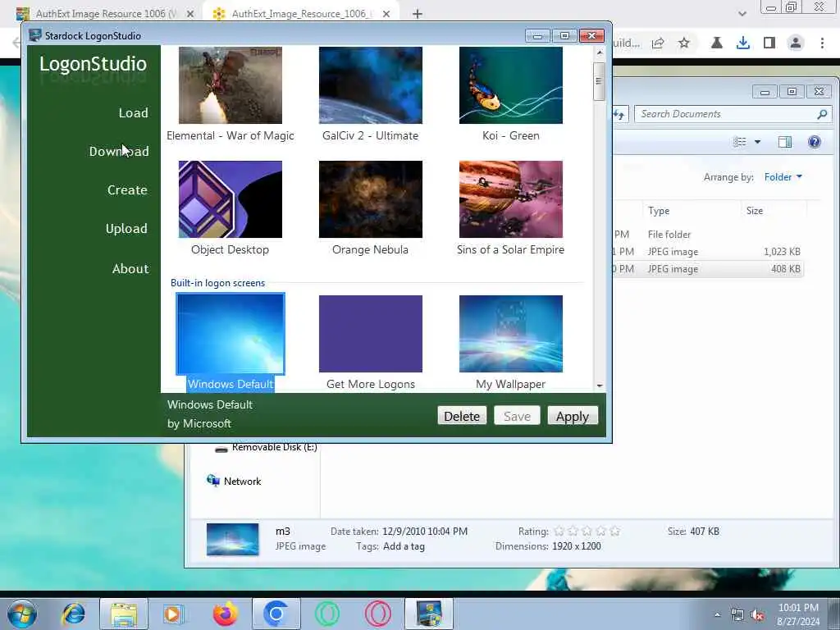Select Orange Nebula logon thumbnail
Image resolution: width=840 pixels, height=630 pixels.
371,199
